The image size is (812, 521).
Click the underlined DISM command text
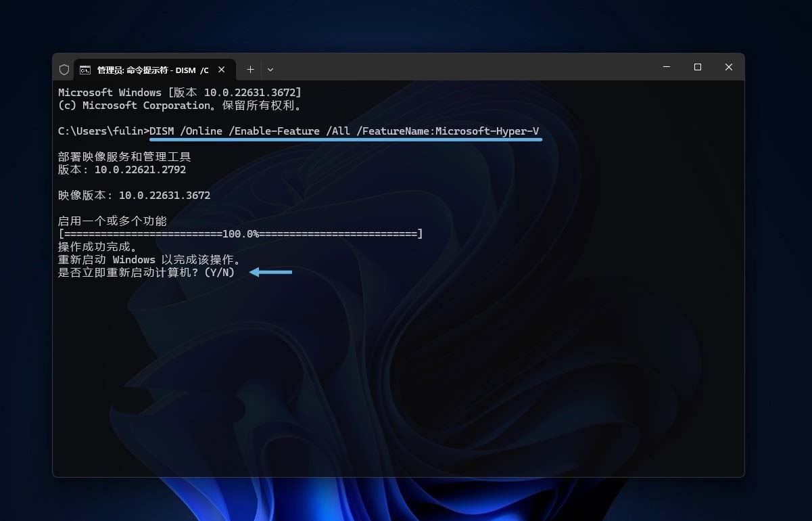click(345, 131)
